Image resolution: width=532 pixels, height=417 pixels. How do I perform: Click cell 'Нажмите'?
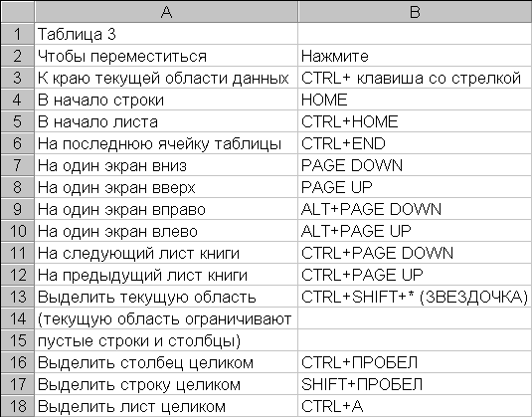(415, 56)
